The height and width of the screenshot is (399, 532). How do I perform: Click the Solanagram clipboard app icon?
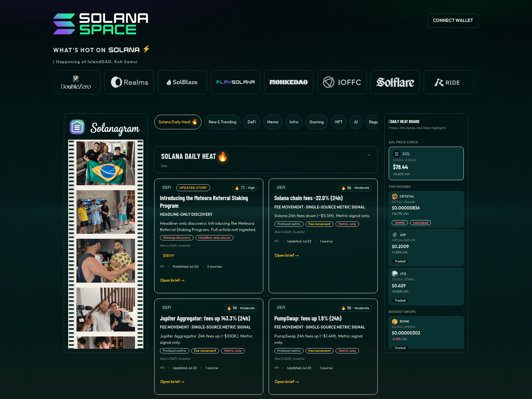pos(77,127)
